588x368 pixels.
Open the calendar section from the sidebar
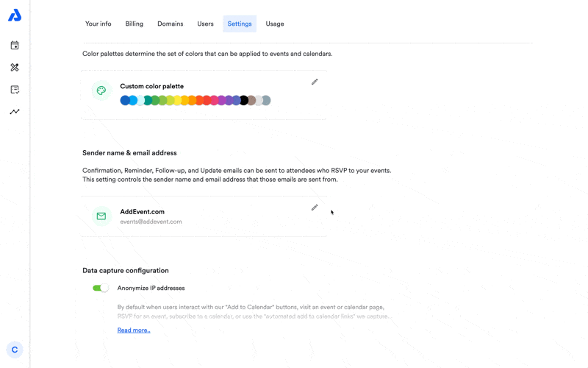pyautogui.click(x=15, y=46)
